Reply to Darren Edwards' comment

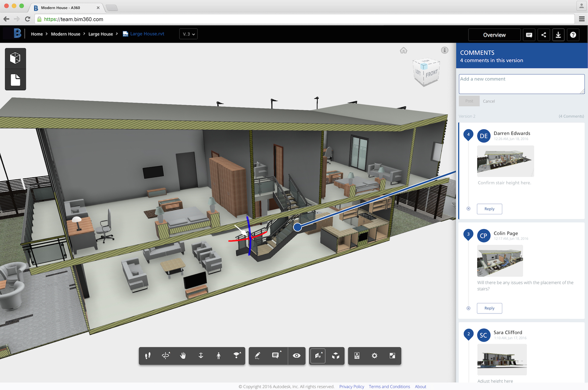pos(489,209)
